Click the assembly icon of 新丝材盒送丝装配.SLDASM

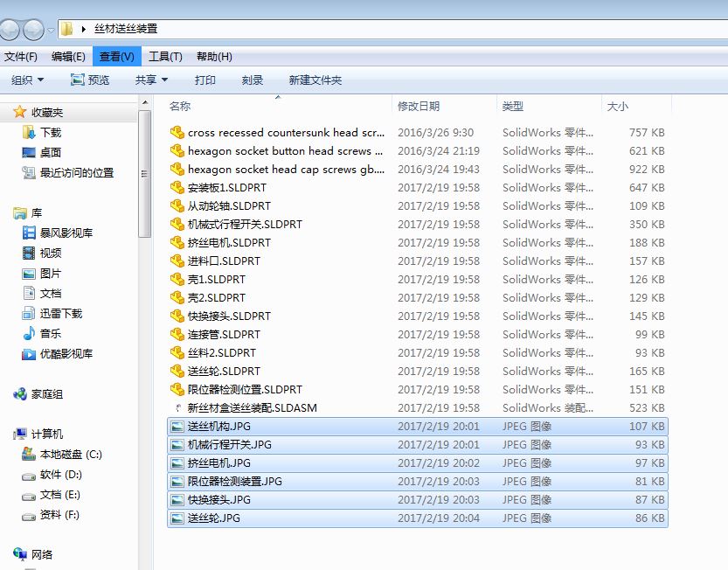[x=177, y=408]
